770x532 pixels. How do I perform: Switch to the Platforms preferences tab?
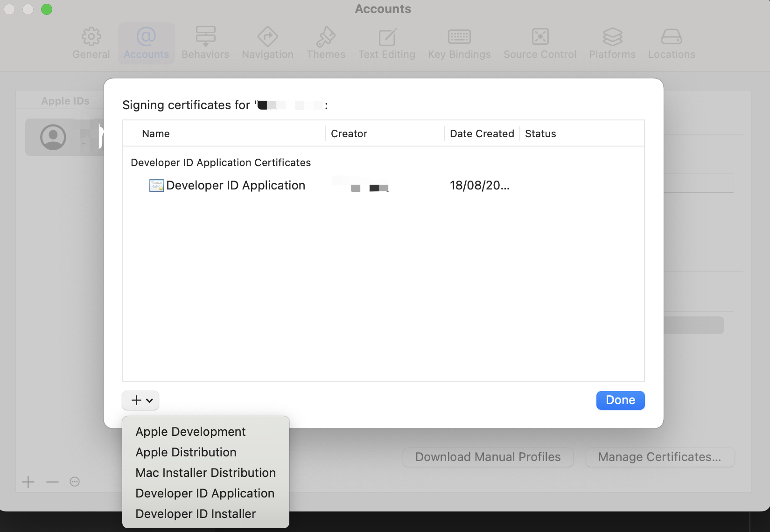[x=612, y=43]
